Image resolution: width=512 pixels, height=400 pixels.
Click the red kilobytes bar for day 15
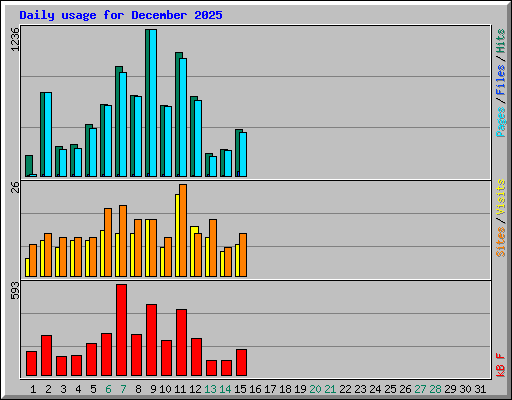tap(241, 363)
